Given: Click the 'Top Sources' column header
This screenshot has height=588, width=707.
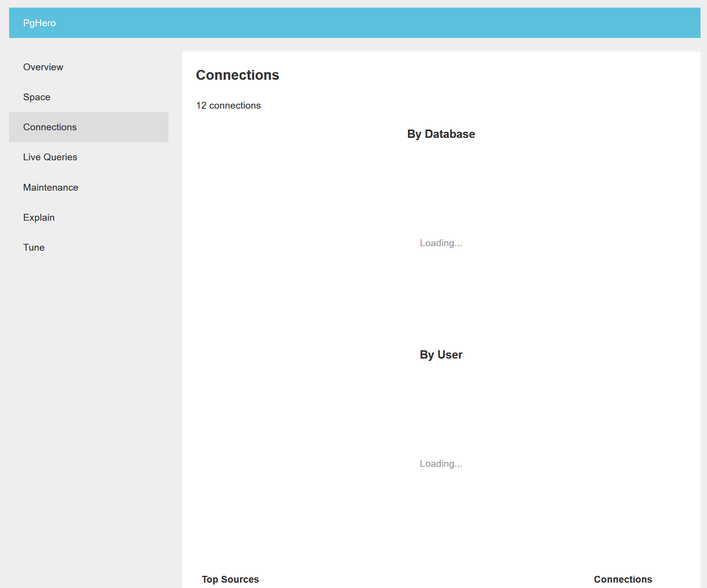Looking at the screenshot, I should [230, 579].
